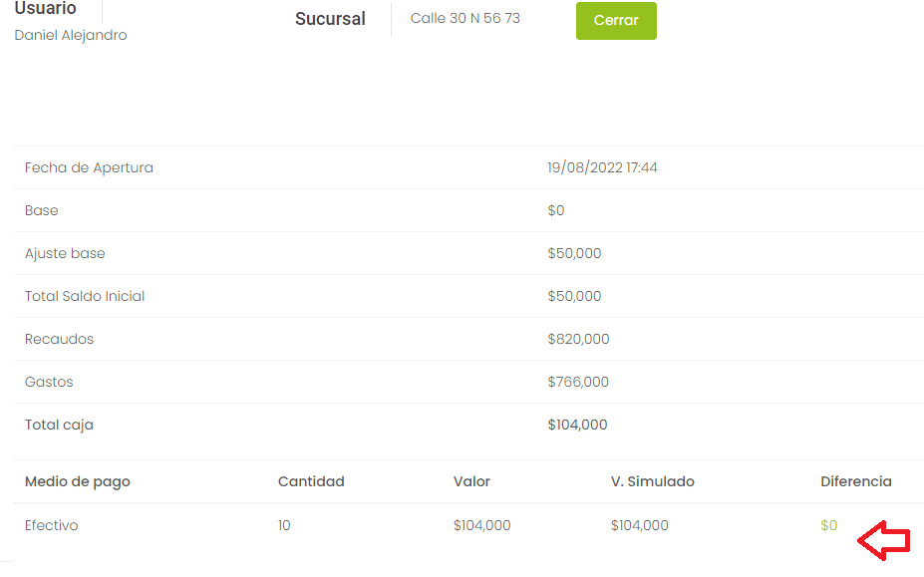924x577 pixels.
Task: Click the Recaudos value $820,000
Action: tap(578, 340)
